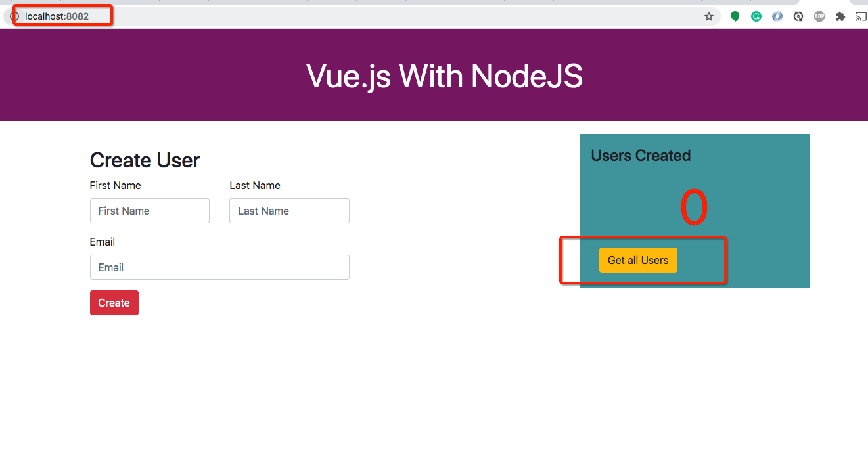Click the Get all Users button

pos(638,260)
